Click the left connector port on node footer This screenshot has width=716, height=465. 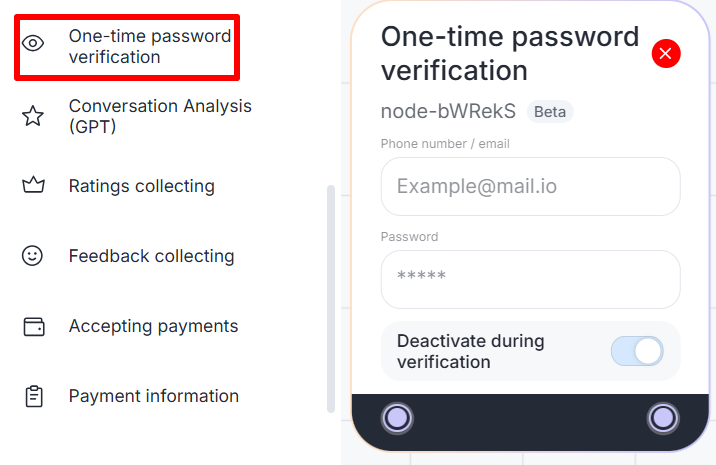(x=397, y=418)
